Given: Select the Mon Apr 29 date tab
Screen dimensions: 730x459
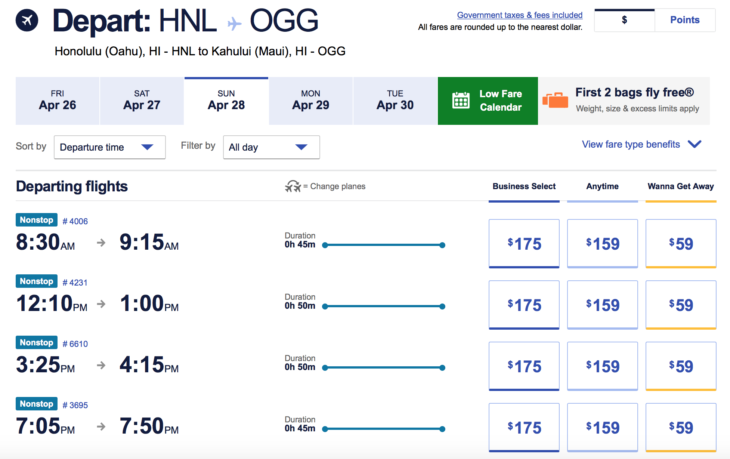Looking at the screenshot, I should pyautogui.click(x=311, y=101).
